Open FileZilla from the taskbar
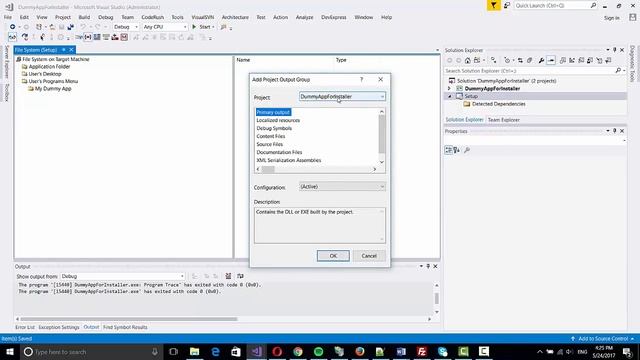The width and height of the screenshot is (640, 360). pyautogui.click(x=422, y=351)
